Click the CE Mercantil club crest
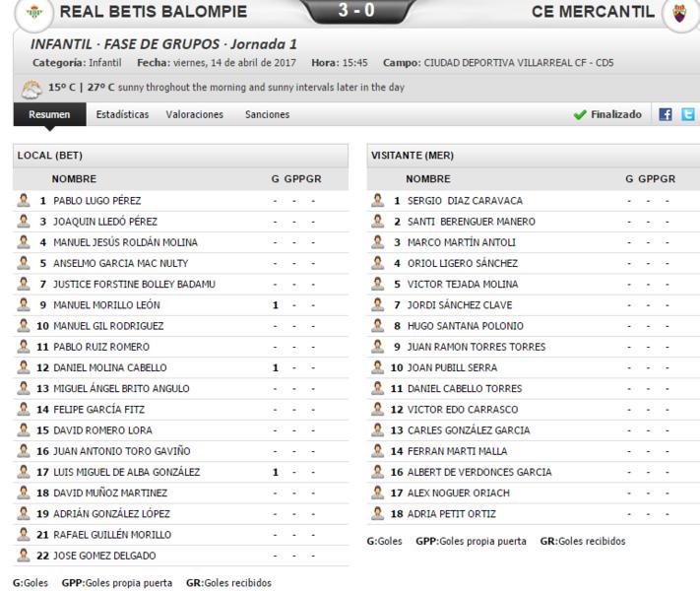Image resolution: width=700 pixels, height=591 pixels. click(x=679, y=13)
